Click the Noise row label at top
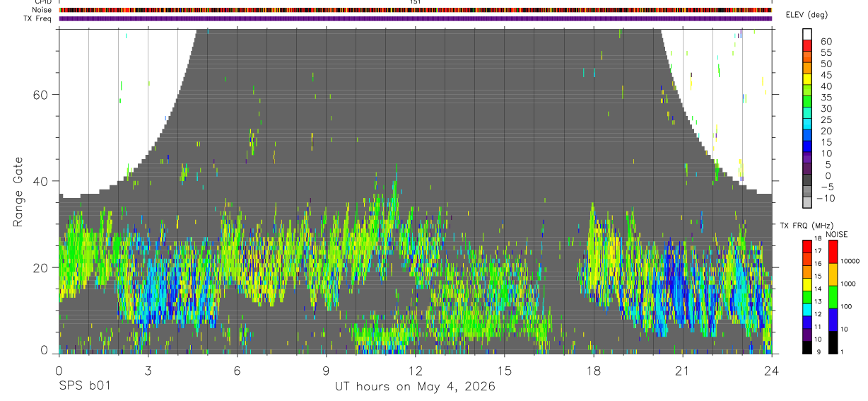 pyautogui.click(x=43, y=10)
